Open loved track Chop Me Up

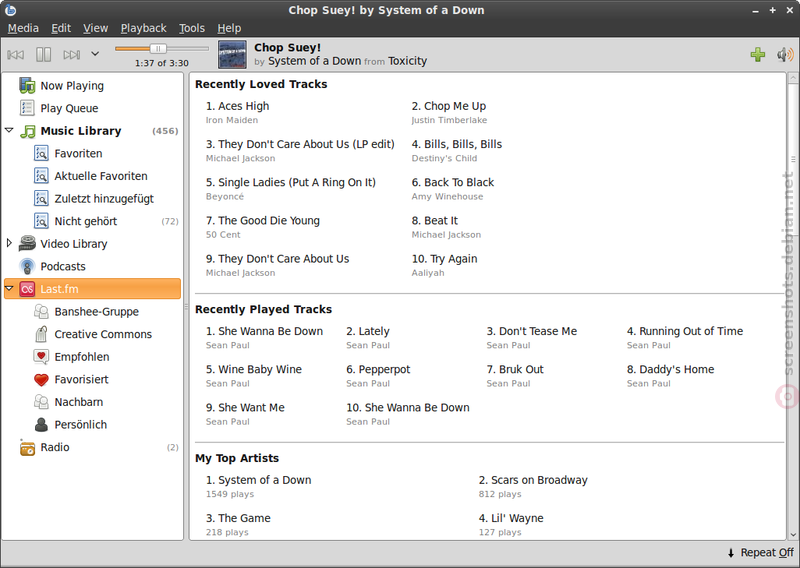point(449,106)
